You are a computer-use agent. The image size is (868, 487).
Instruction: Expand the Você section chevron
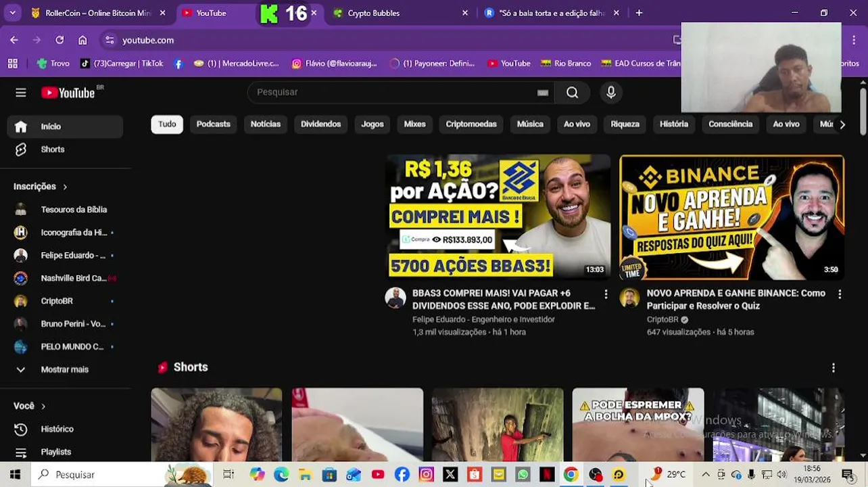[43, 406]
